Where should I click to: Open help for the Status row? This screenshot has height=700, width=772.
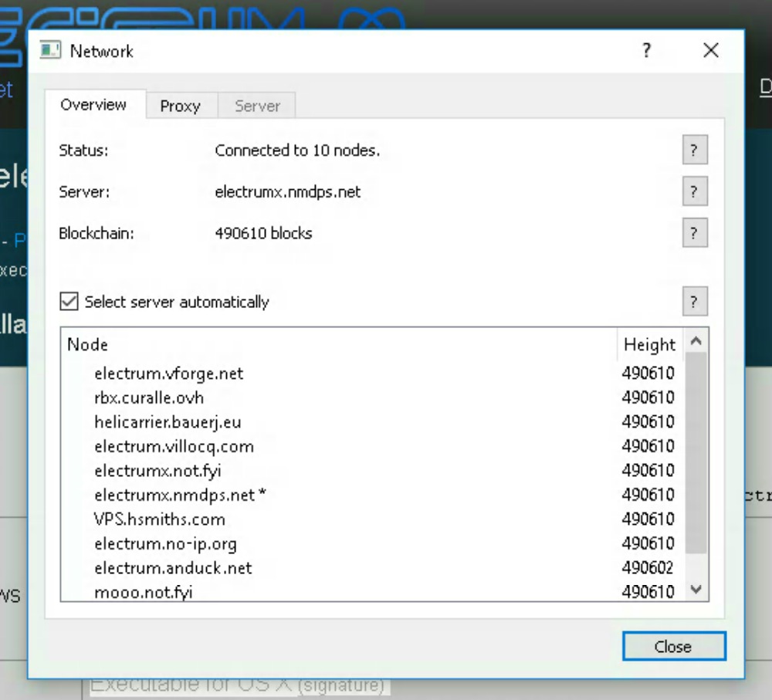click(695, 150)
